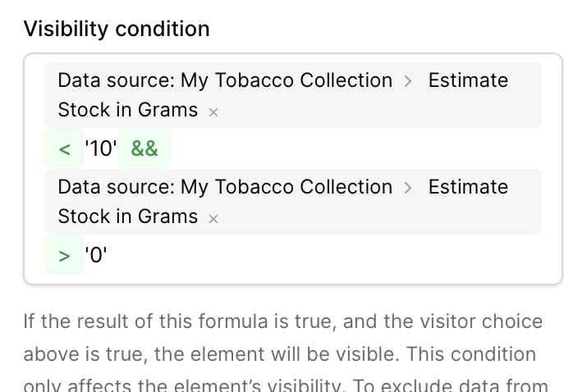Click the '0' value in formula
The height and width of the screenshot is (392, 578).
tap(96, 255)
